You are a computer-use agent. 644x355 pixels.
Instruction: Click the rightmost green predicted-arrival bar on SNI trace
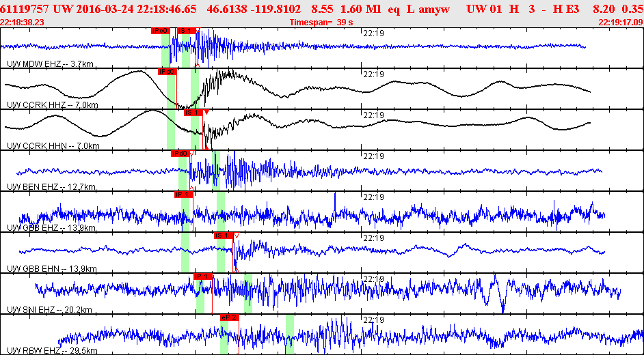click(x=248, y=294)
